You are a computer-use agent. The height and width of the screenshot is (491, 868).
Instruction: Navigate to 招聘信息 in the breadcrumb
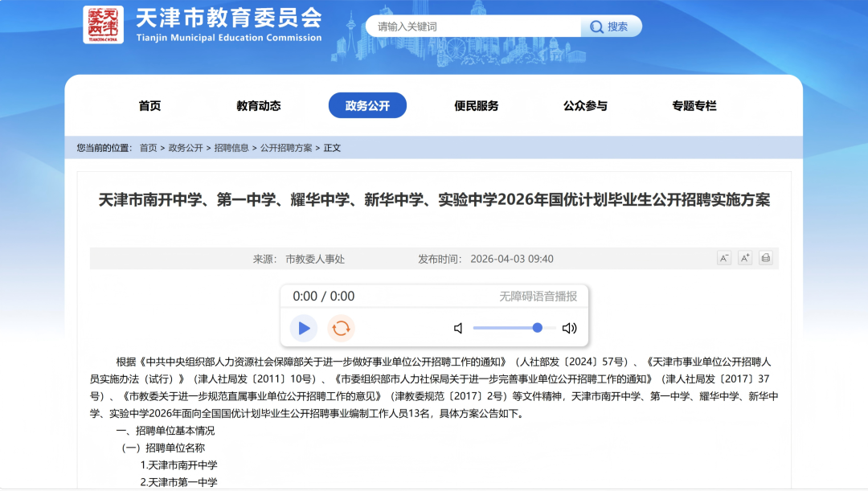(231, 148)
